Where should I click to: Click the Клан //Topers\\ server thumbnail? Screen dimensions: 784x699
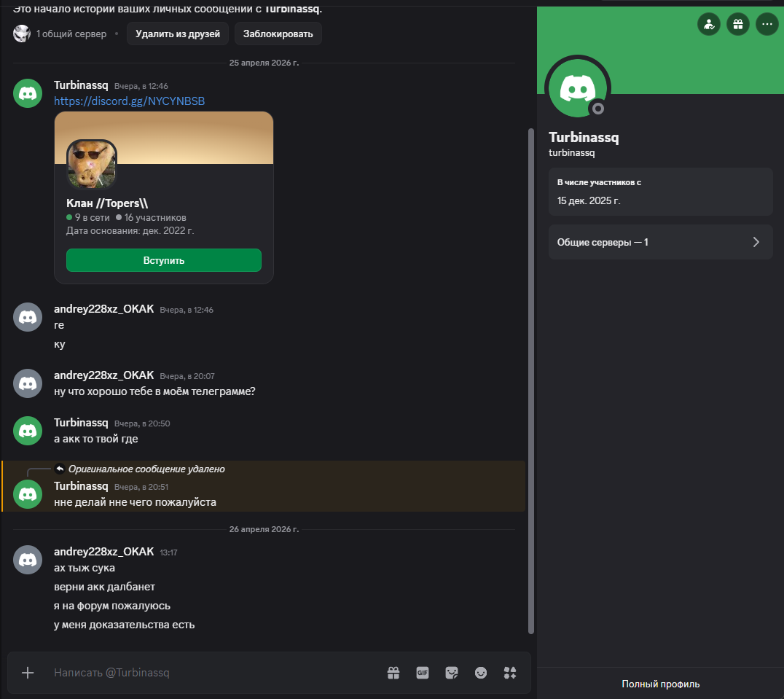tap(92, 164)
